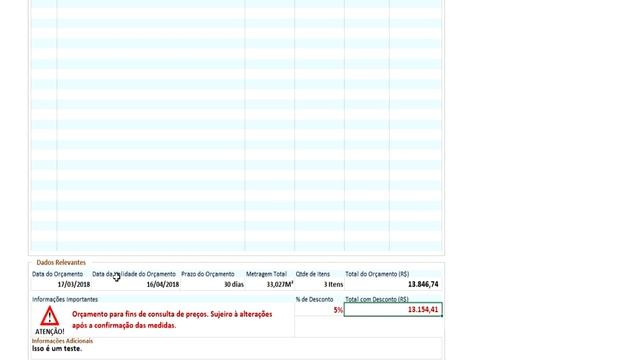
Task: Click the 'Dados Relevantes' section heading
Action: [61, 262]
